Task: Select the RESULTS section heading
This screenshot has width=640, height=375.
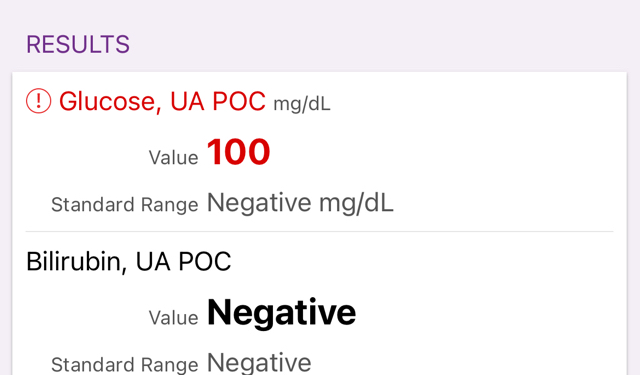Action: click(78, 44)
